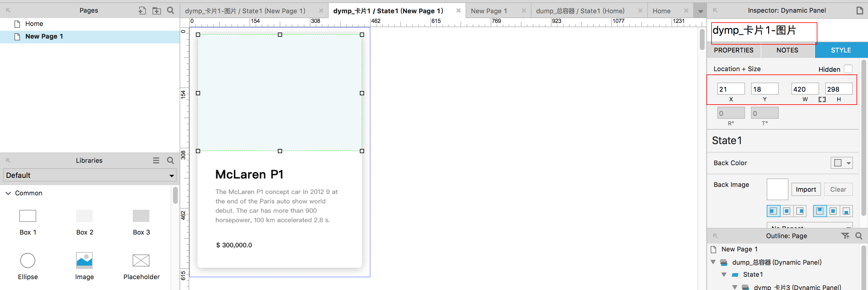Screen dimensions: 868x290
Task: Click the Outline filter icon
Action: [845, 236]
